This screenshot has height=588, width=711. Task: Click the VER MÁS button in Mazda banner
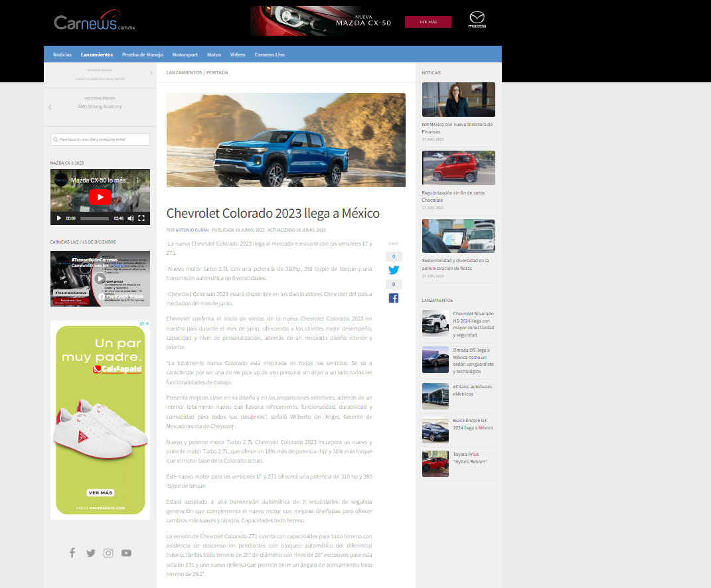point(428,22)
